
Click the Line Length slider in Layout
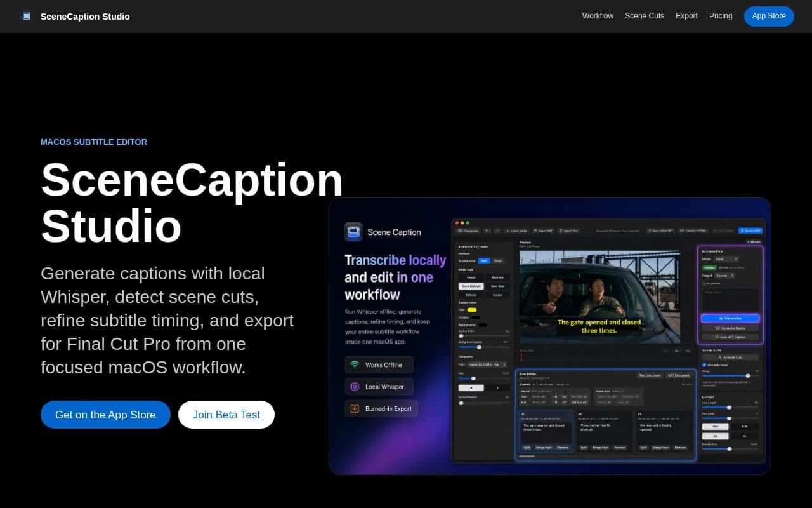[731, 408]
